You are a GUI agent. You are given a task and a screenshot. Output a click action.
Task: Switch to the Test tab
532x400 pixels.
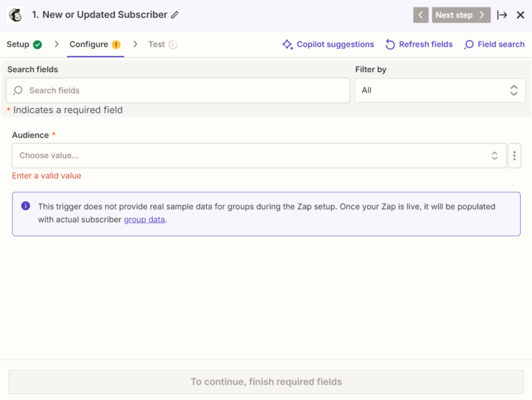coord(163,44)
